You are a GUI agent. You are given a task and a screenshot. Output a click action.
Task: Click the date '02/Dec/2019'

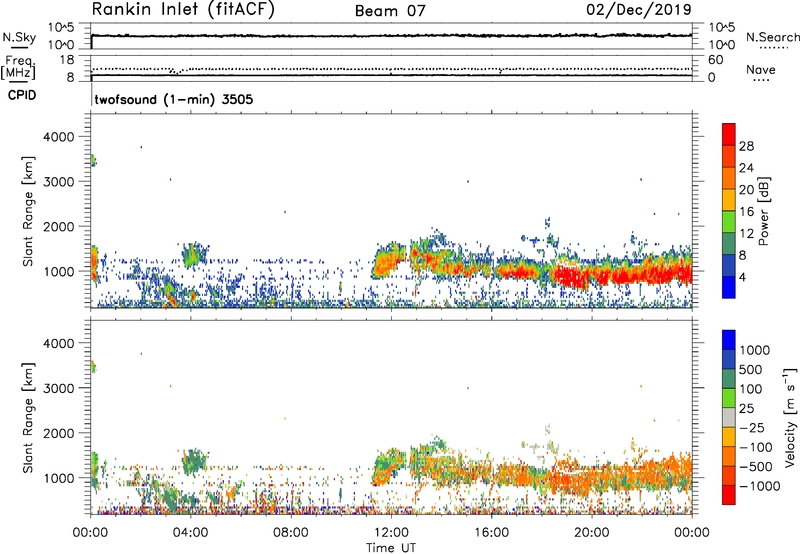coord(639,10)
